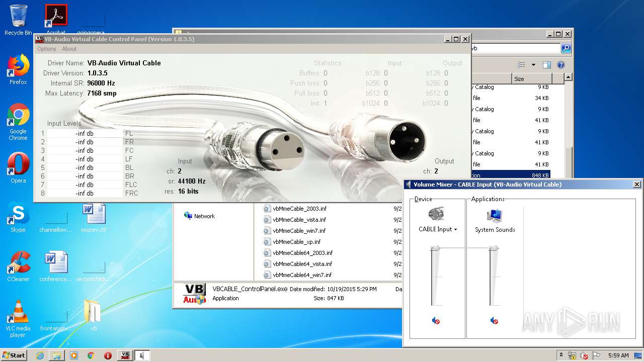Select the VLC media player desktop icon
644x362 pixels.
click(x=18, y=319)
